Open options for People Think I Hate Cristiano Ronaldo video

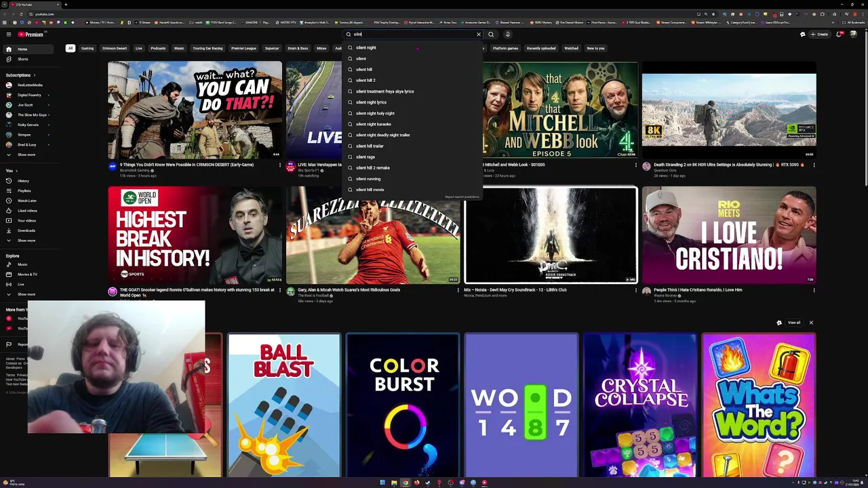(x=813, y=290)
